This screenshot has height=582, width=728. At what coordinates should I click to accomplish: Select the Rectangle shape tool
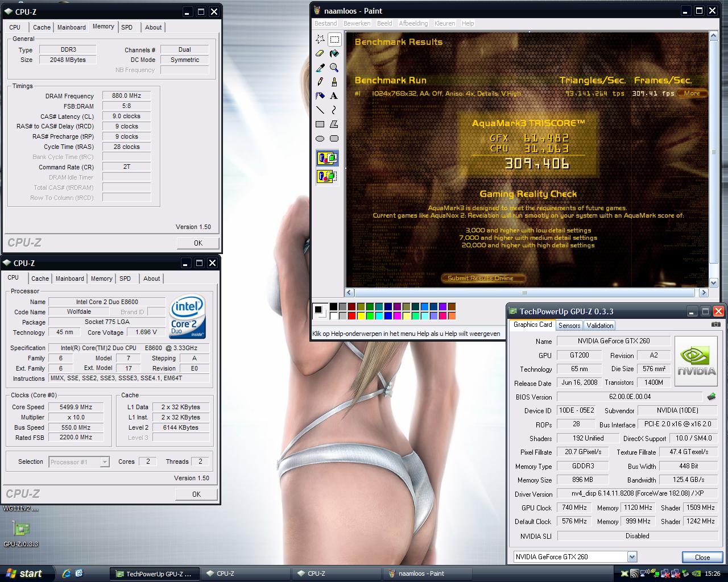pyautogui.click(x=320, y=124)
